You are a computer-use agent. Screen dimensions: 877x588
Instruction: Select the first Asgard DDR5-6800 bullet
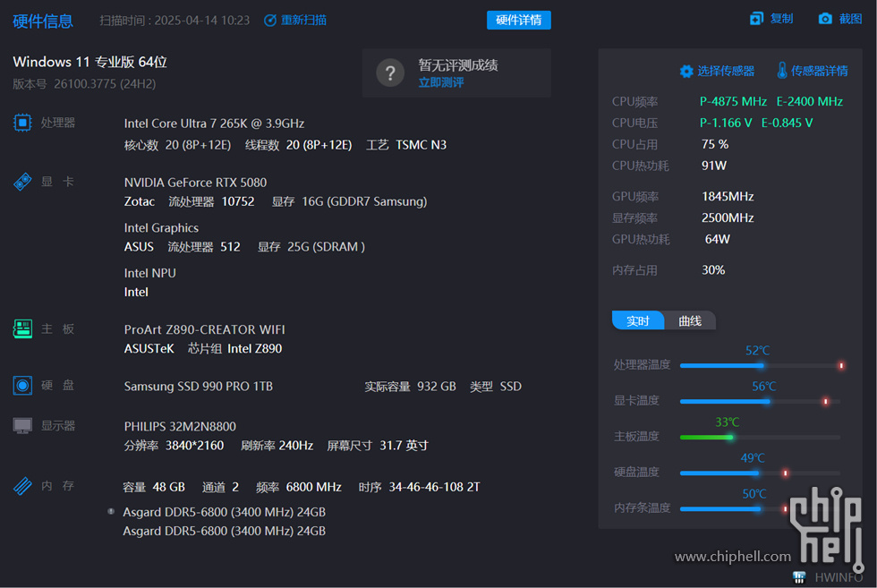click(x=111, y=511)
